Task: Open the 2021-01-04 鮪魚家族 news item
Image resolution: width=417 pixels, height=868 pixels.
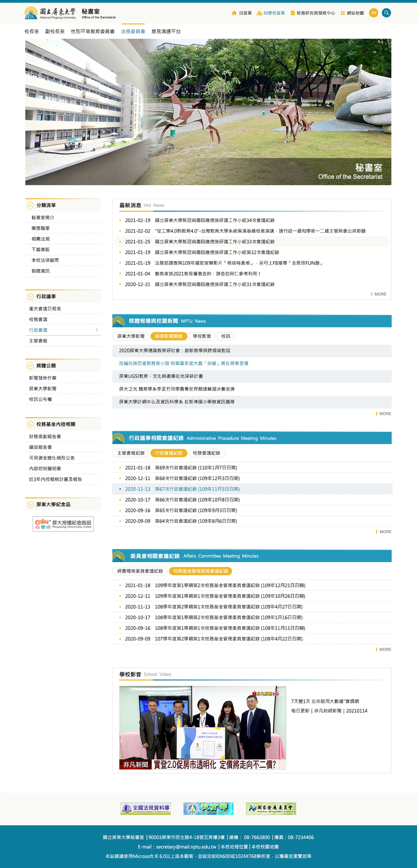Action: (x=208, y=274)
